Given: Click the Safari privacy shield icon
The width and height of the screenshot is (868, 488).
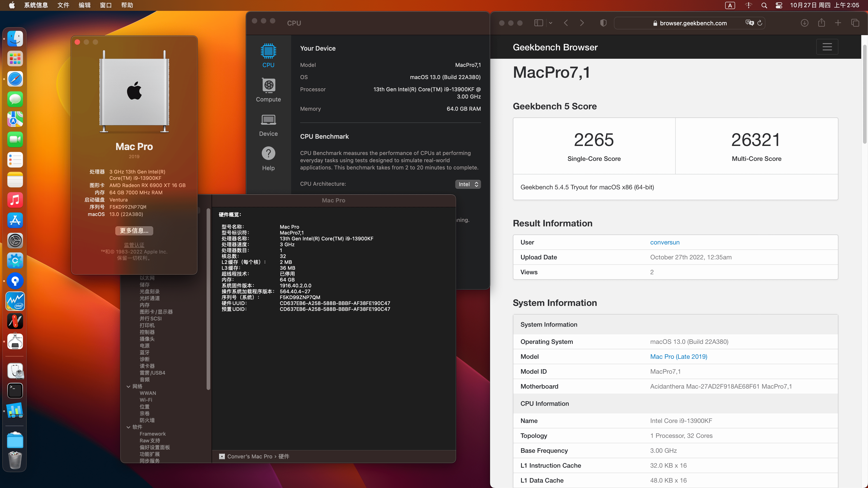Looking at the screenshot, I should (603, 23).
